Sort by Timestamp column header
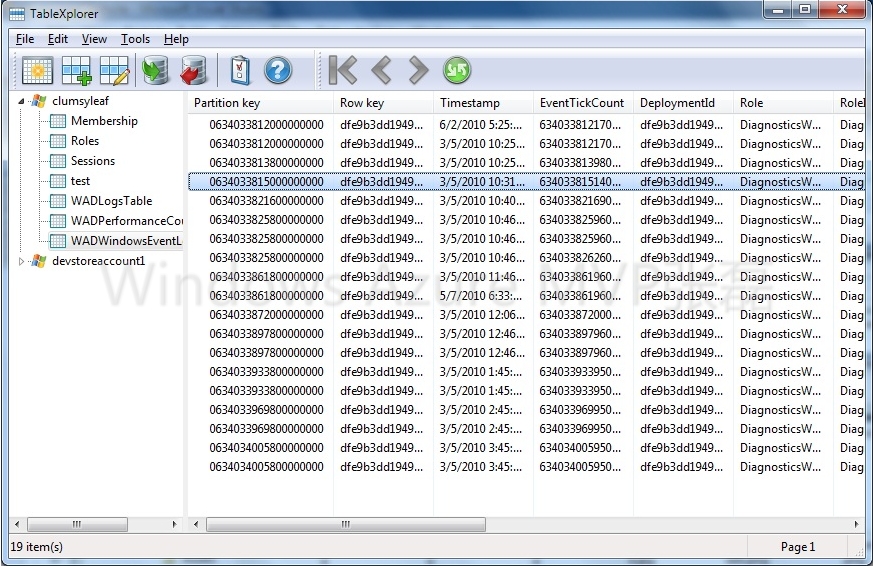 pyautogui.click(x=483, y=103)
